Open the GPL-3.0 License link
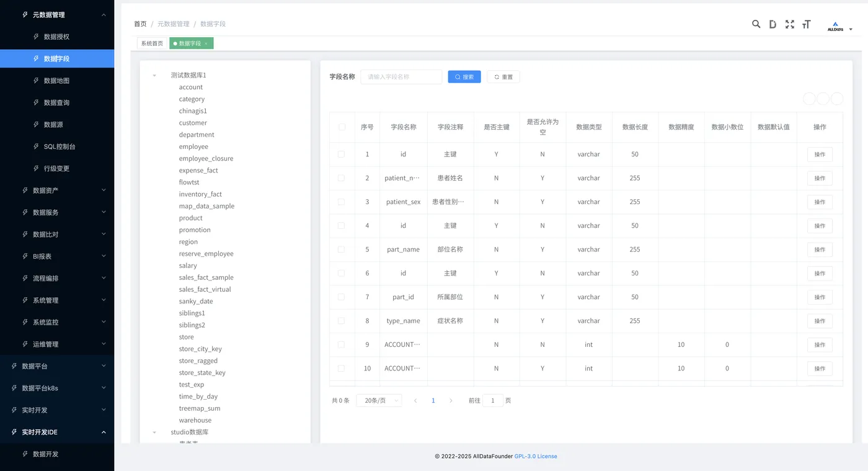Screen dimensions: 868x471 536,456
